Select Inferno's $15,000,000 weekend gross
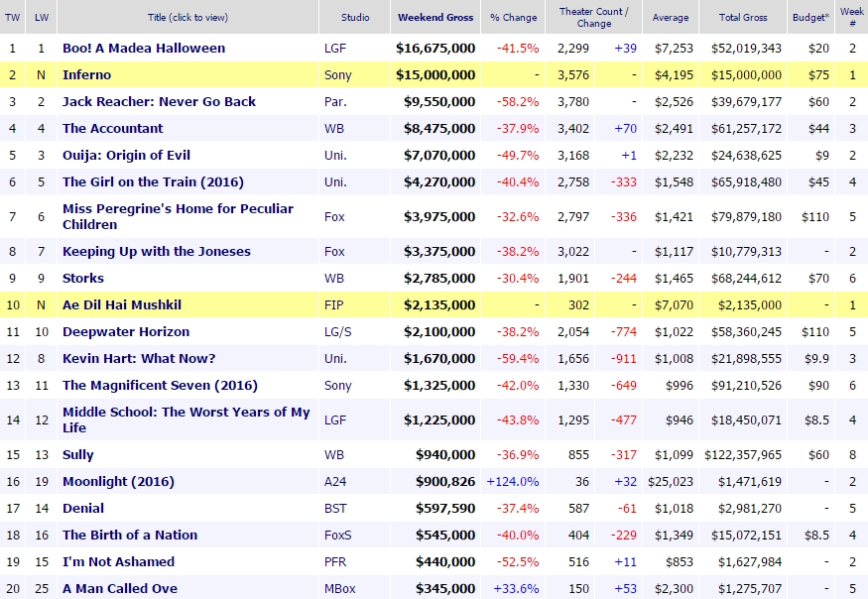 point(435,74)
